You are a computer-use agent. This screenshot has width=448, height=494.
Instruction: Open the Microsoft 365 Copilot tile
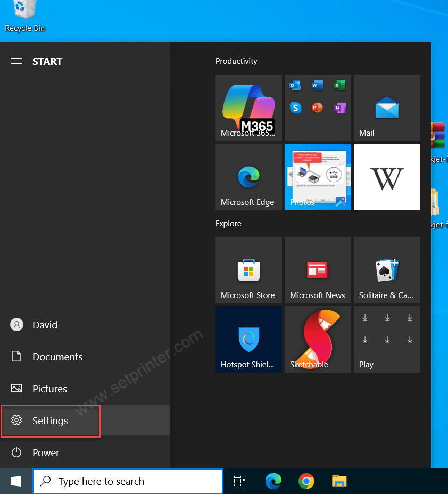(248, 108)
